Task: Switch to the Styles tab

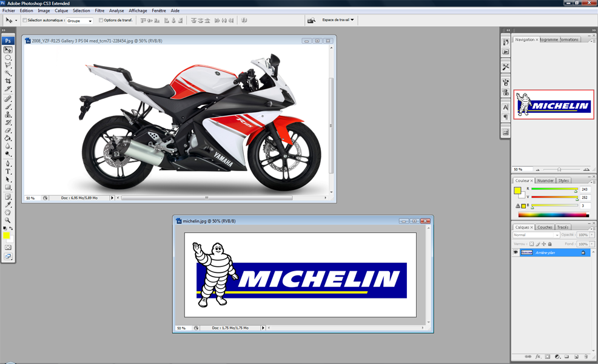Action: pos(563,180)
